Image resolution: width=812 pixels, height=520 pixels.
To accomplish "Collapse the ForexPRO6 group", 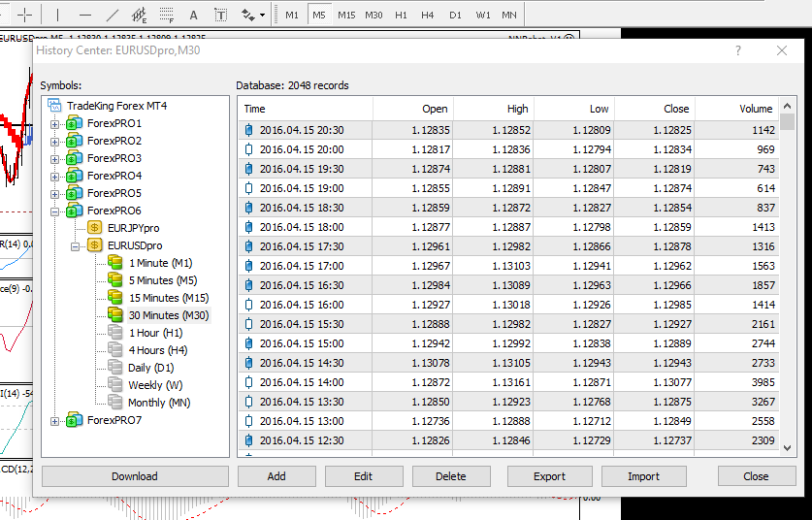I will 54,211.
